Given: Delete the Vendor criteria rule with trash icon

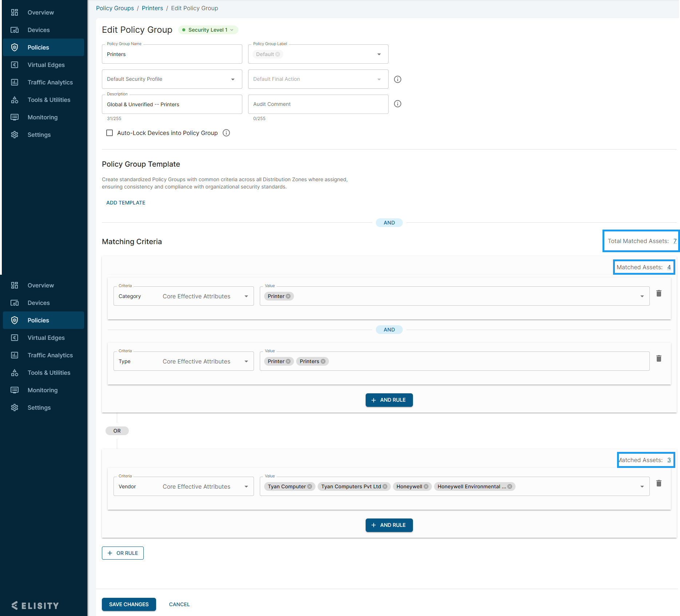Looking at the screenshot, I should (659, 483).
